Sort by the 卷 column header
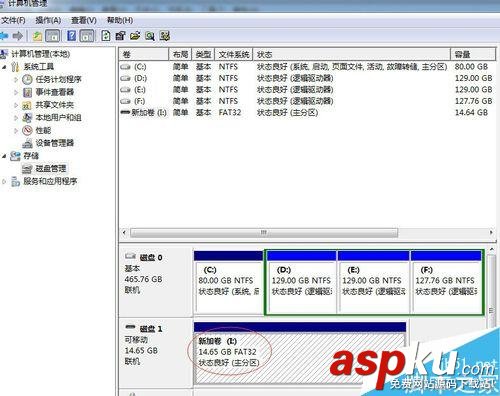 (x=144, y=54)
